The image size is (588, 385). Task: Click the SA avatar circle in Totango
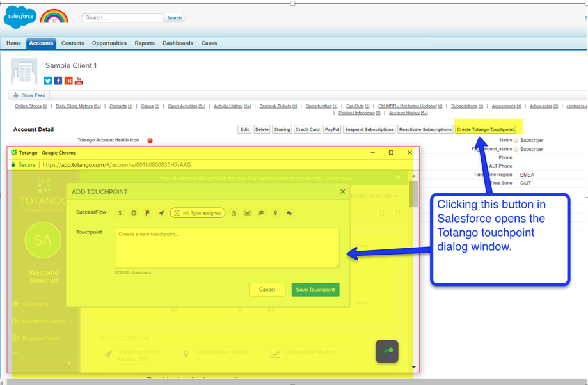pyautogui.click(x=43, y=240)
